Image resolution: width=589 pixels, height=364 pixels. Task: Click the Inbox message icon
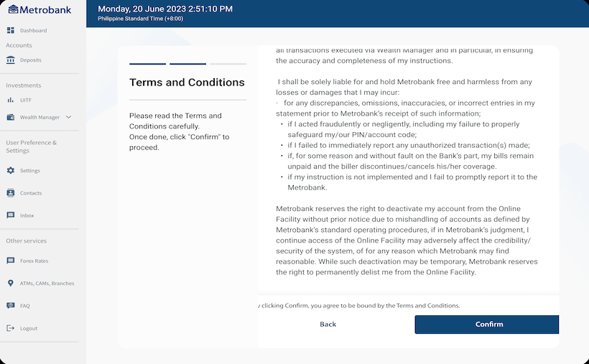click(11, 215)
